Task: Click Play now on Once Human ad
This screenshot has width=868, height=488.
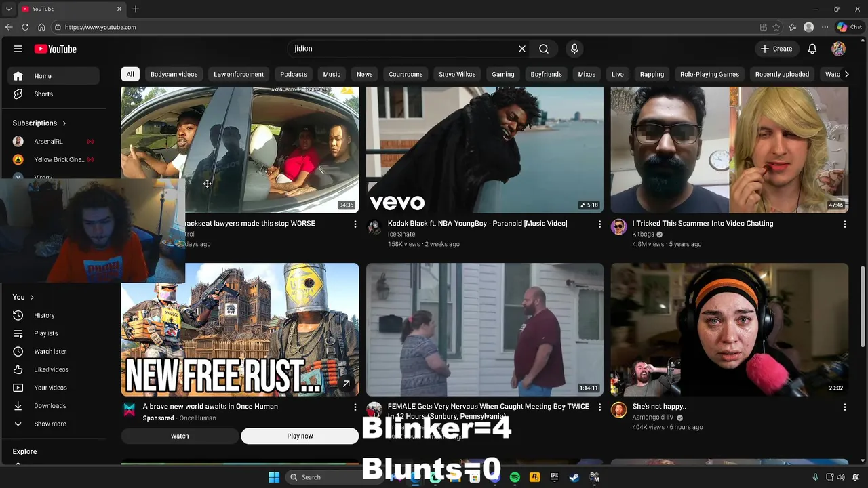Action: (x=300, y=436)
